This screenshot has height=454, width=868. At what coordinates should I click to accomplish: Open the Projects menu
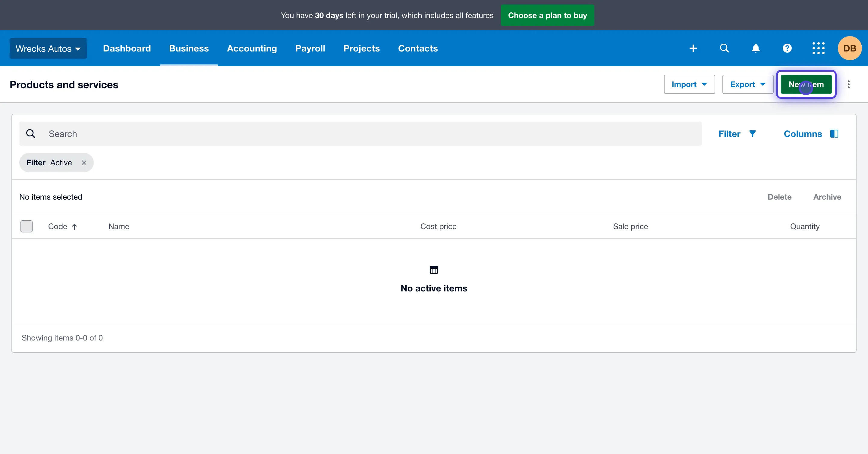click(x=361, y=48)
